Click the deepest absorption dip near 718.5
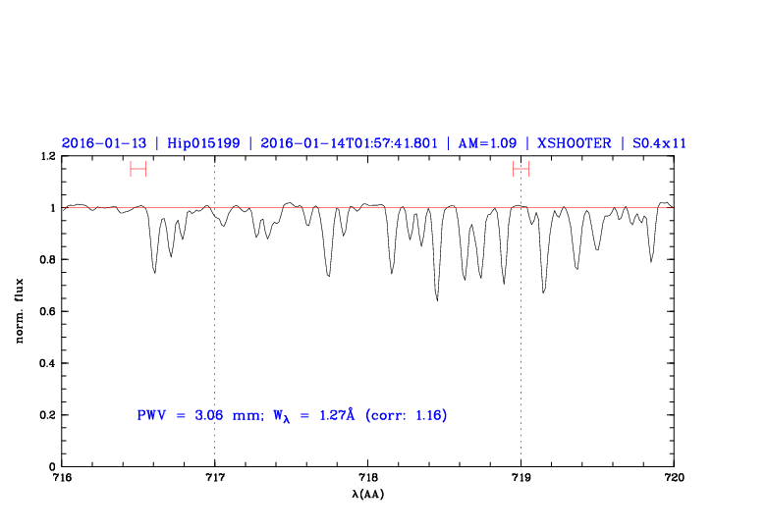 (x=437, y=297)
